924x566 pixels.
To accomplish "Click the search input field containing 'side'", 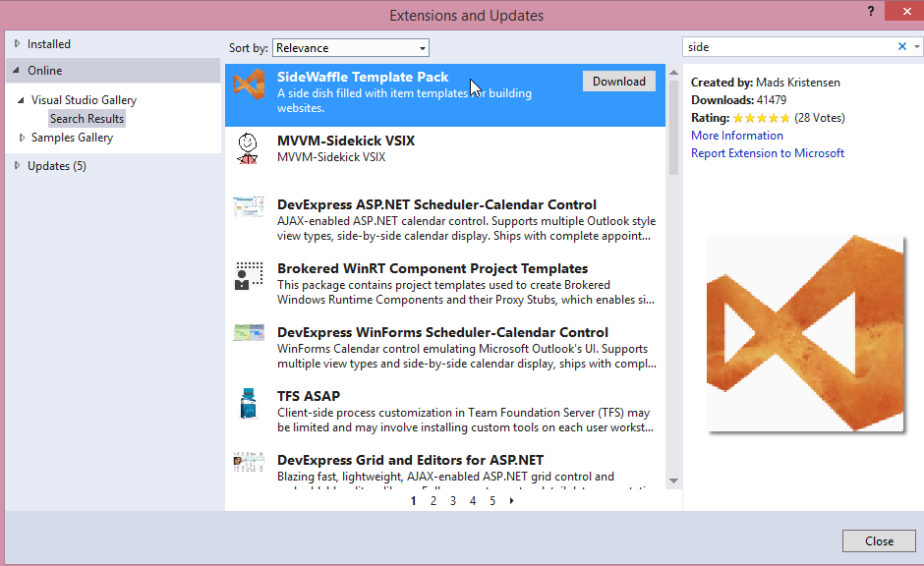I will (x=788, y=46).
